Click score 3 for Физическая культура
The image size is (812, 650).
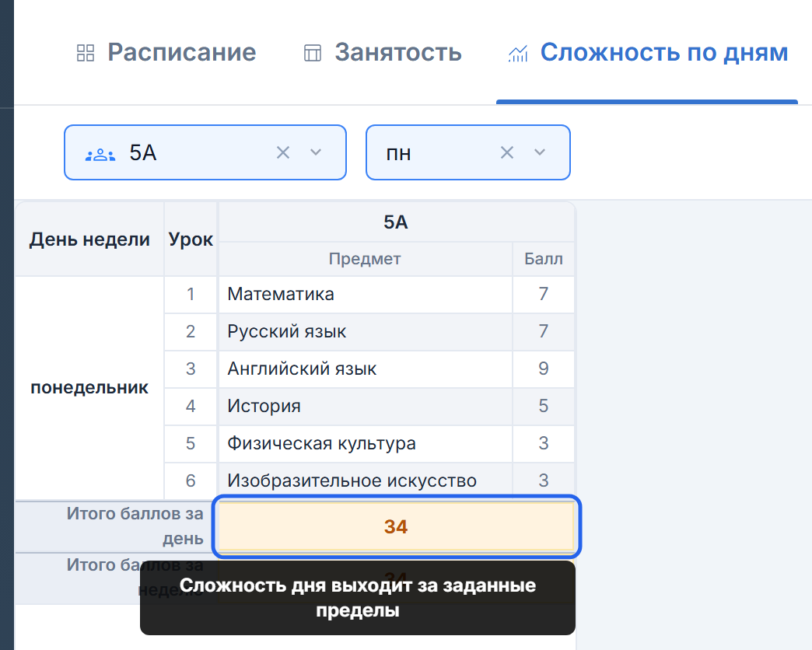(x=543, y=443)
